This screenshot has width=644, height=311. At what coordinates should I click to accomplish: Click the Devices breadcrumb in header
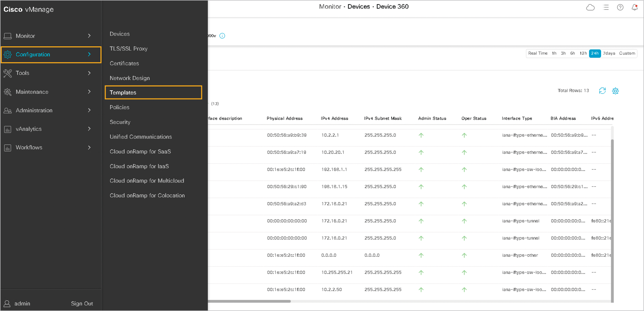coord(359,7)
